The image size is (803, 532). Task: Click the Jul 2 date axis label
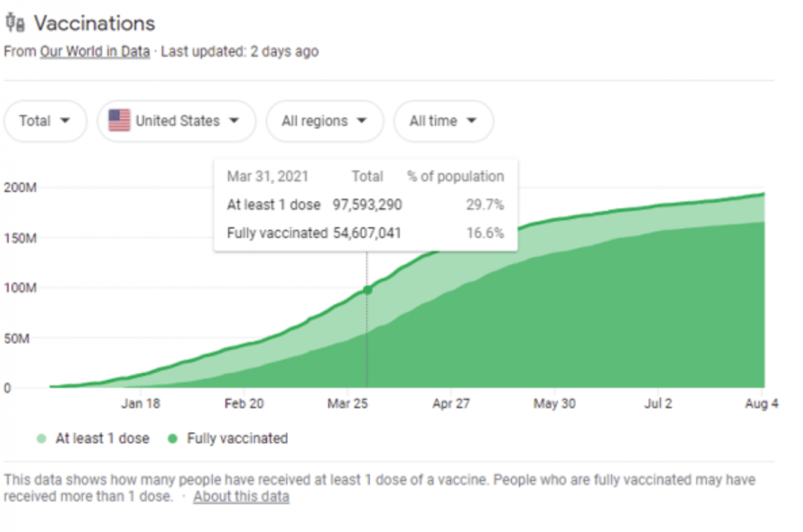point(657,404)
